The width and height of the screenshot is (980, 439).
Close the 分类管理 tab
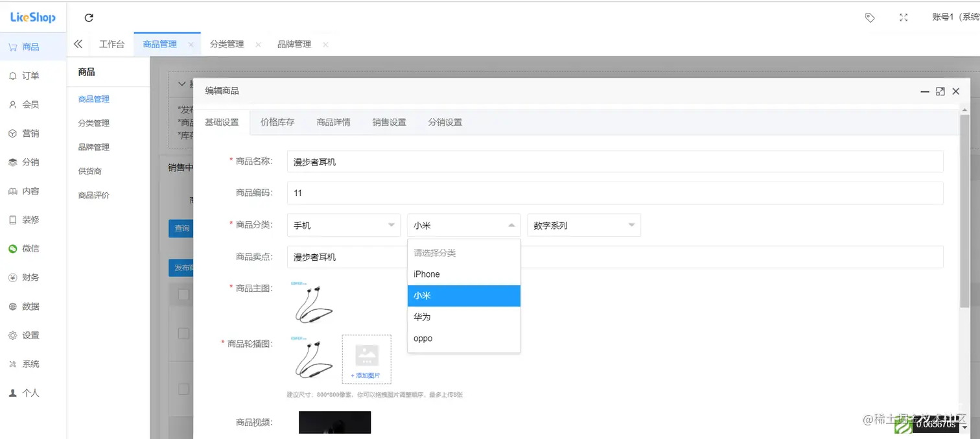[x=258, y=45]
